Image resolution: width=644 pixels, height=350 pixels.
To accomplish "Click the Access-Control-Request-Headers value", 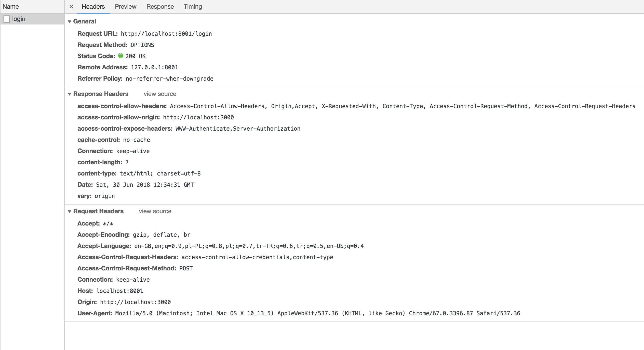I will pyautogui.click(x=257, y=257).
